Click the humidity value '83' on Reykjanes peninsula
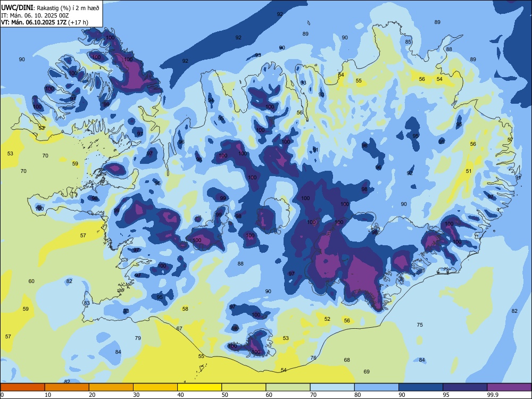532x399 pixels. click(x=87, y=303)
